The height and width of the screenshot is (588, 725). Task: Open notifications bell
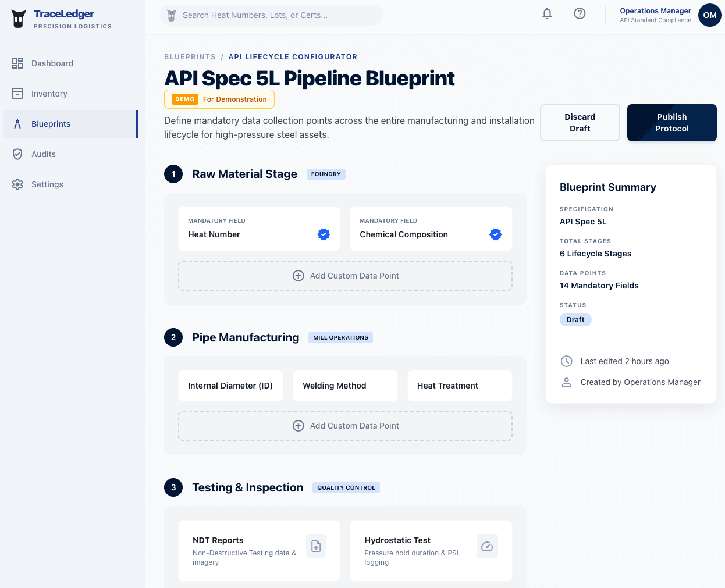(x=547, y=13)
